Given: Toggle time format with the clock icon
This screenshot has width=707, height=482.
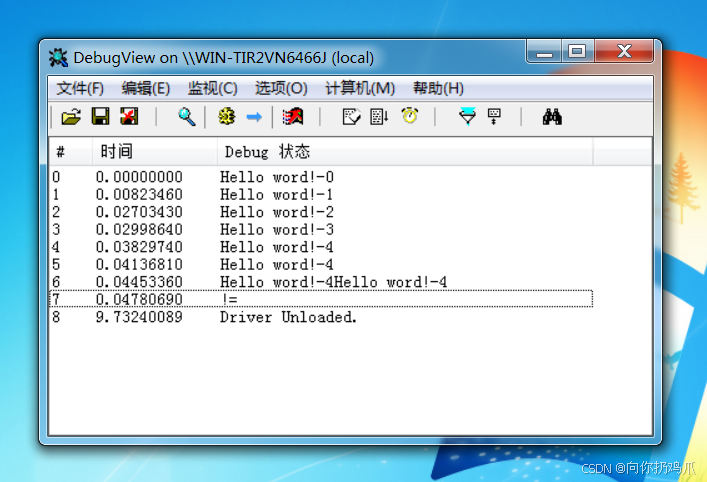Looking at the screenshot, I should click(410, 116).
